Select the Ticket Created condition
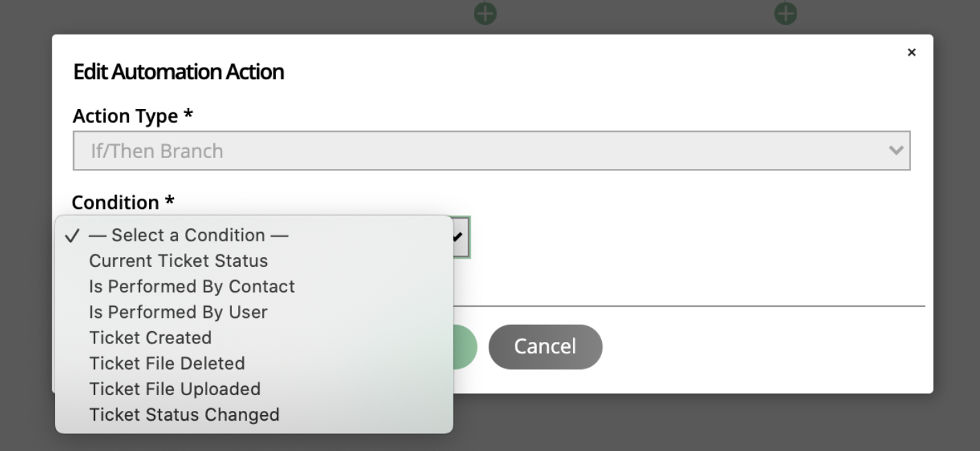The image size is (980, 451). [150, 337]
